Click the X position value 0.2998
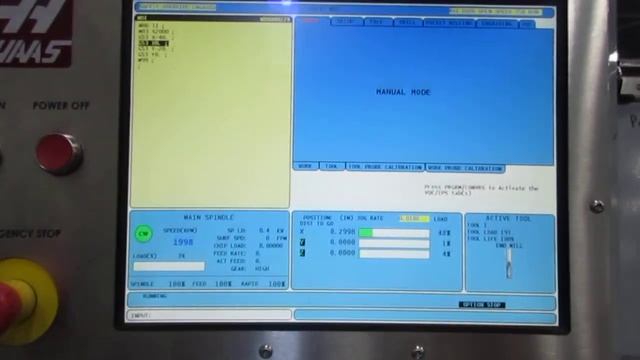 (342, 232)
